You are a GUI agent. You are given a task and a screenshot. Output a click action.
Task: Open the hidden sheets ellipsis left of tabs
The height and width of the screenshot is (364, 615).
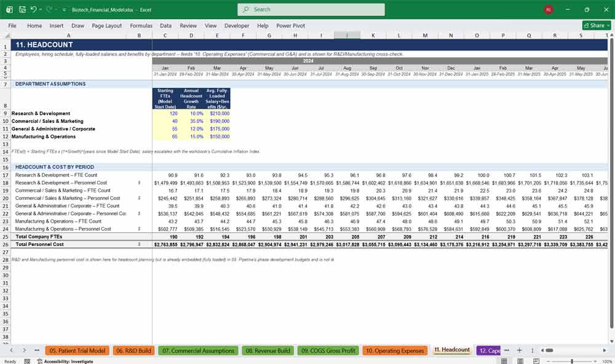coord(37,350)
